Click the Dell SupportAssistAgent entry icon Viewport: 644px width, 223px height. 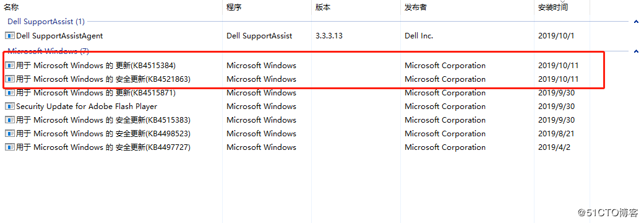[10, 36]
